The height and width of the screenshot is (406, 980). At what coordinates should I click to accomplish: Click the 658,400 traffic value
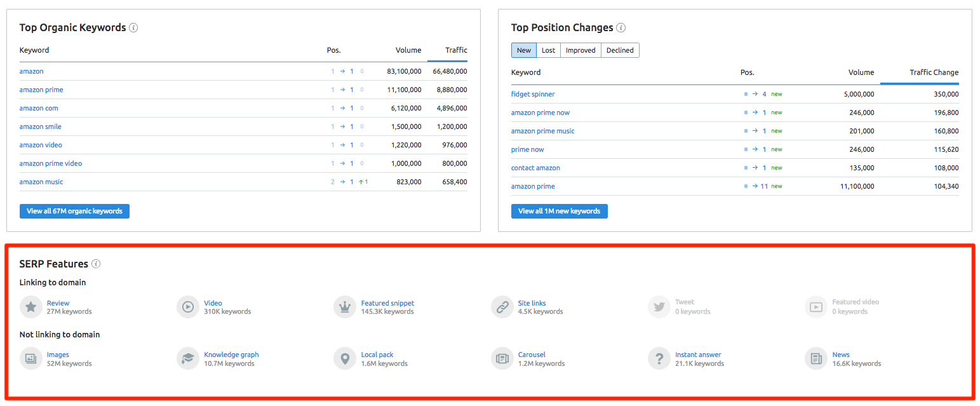pyautogui.click(x=455, y=182)
